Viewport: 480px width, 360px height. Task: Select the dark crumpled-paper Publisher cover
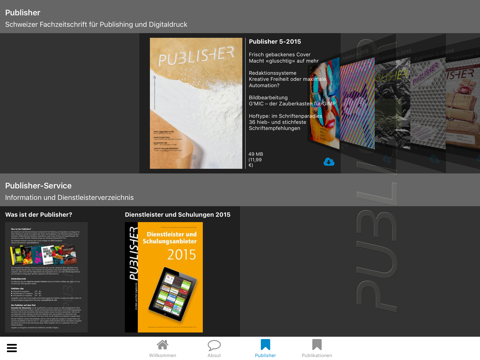[392, 103]
